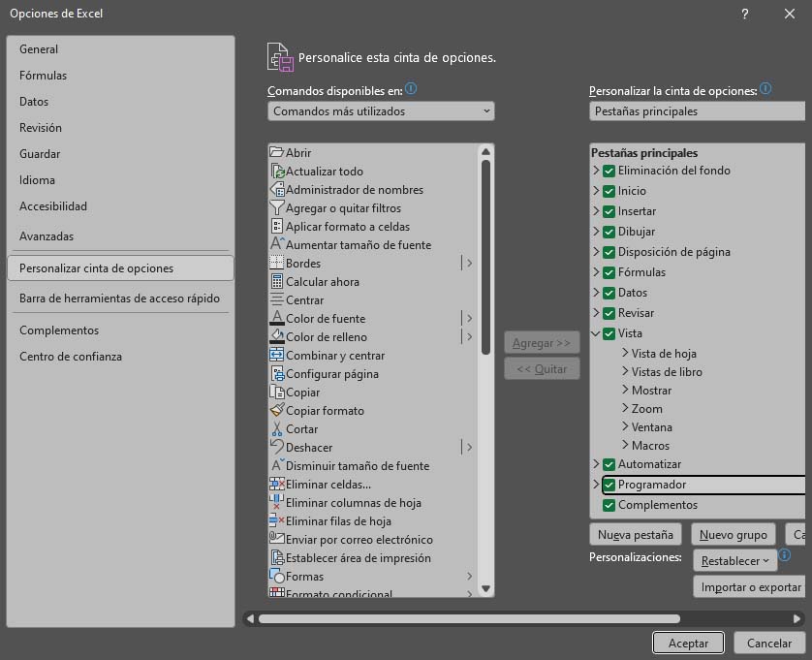Click the Agregar o quitar filtros funnel icon
Image resolution: width=812 pixels, height=660 pixels.
click(x=278, y=207)
